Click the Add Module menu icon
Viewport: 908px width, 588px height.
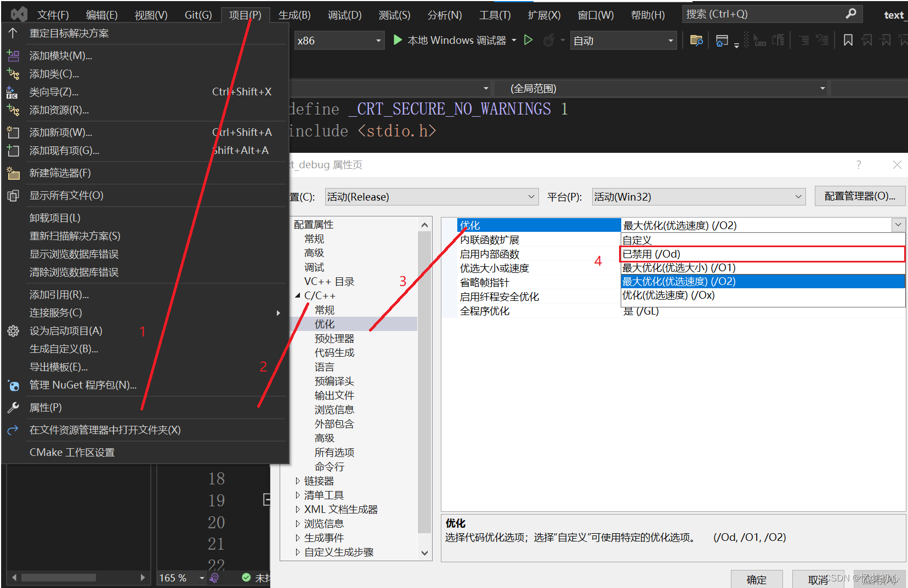tap(13, 55)
